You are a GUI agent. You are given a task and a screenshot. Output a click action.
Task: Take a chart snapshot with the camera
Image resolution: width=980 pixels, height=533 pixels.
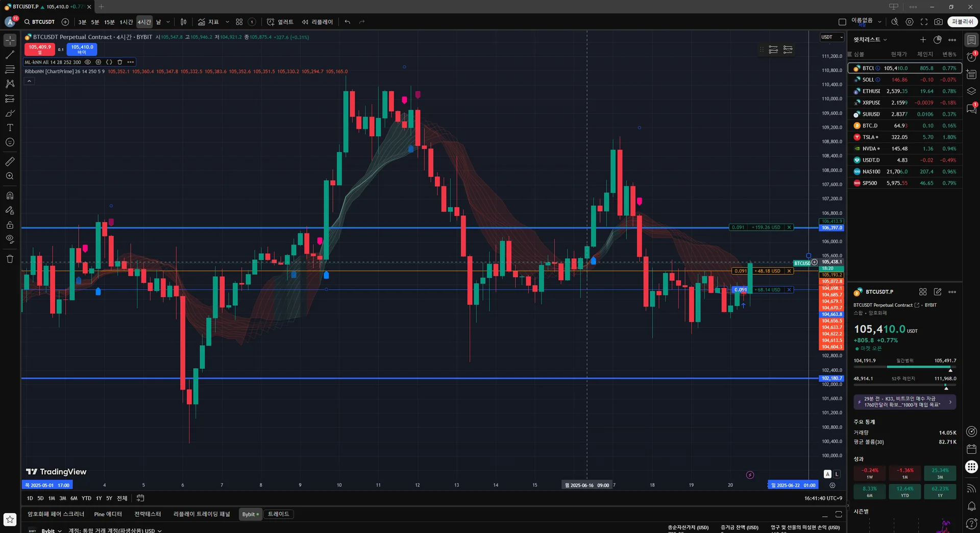[938, 22]
